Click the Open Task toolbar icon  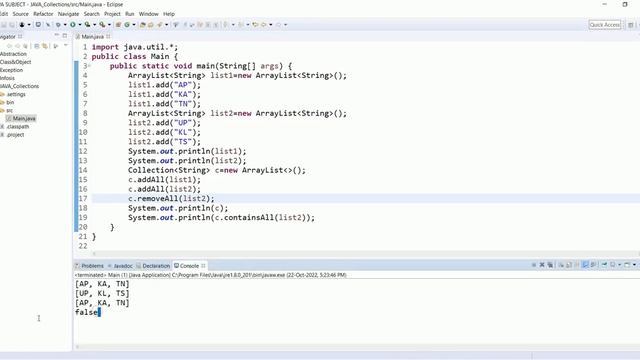click(x=151, y=25)
